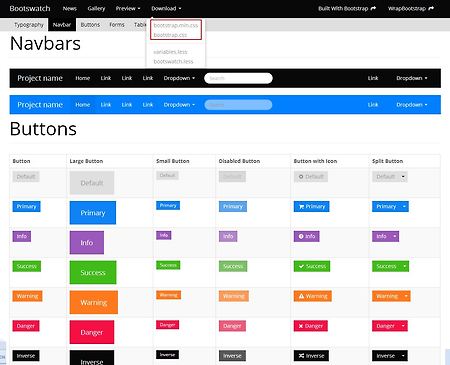
Task: Click the normal Inverse button
Action: point(26,356)
